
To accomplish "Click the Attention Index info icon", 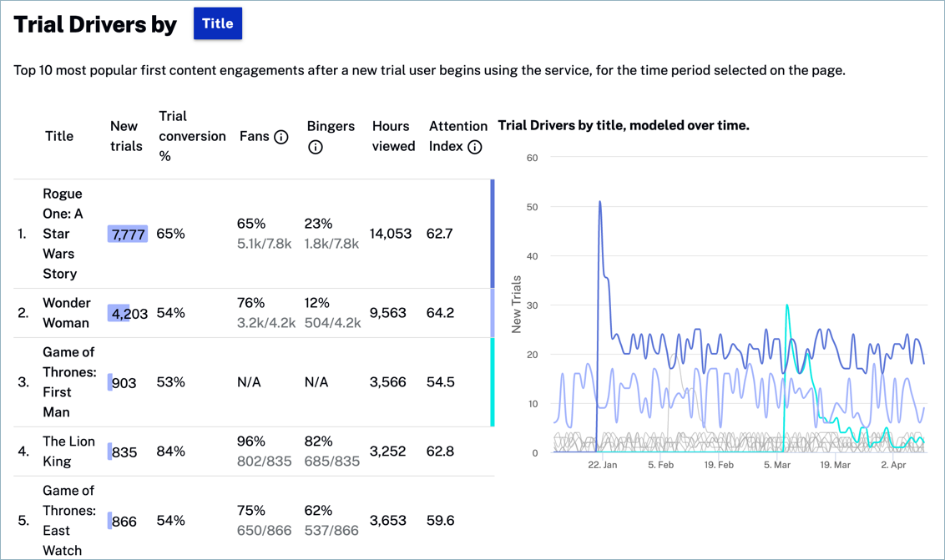I will (x=474, y=147).
